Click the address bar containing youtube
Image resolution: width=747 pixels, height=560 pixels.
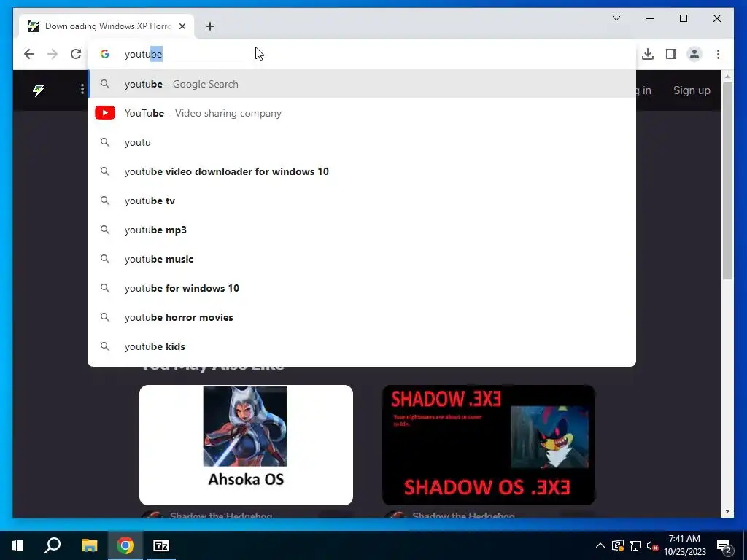[x=362, y=54]
